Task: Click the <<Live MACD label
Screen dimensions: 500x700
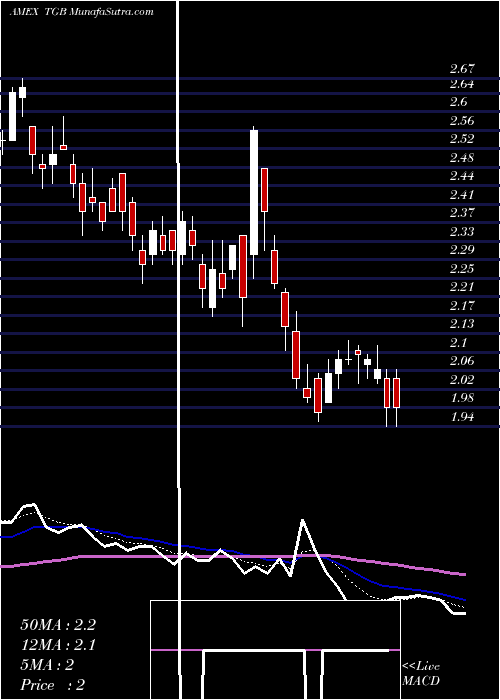Action: point(421,674)
